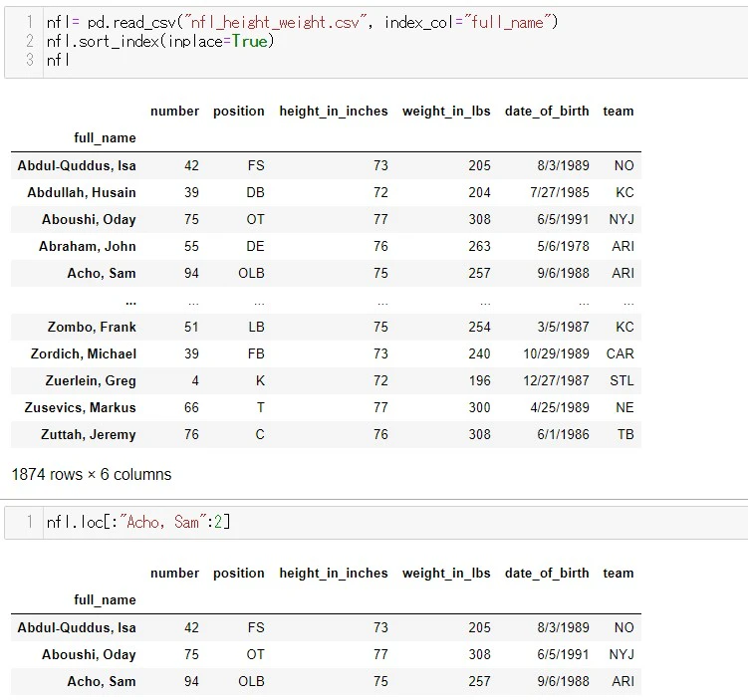Screen dimensions: 748x700
Task: Click weight cell '263'
Action: click(x=479, y=246)
